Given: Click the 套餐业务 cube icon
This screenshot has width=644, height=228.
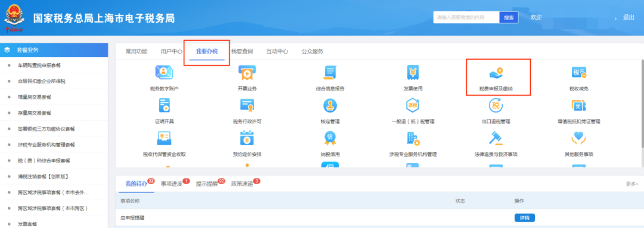Looking at the screenshot, I should pyautogui.click(x=7, y=49).
